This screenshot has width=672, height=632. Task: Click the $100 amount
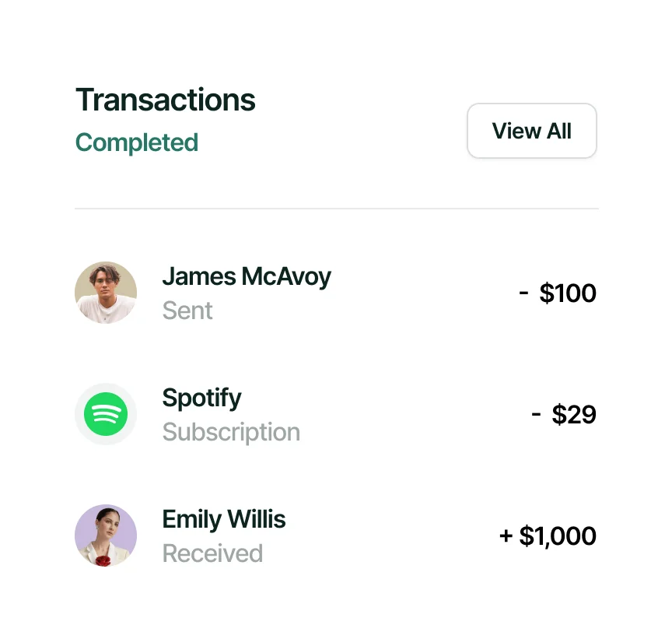coord(568,293)
